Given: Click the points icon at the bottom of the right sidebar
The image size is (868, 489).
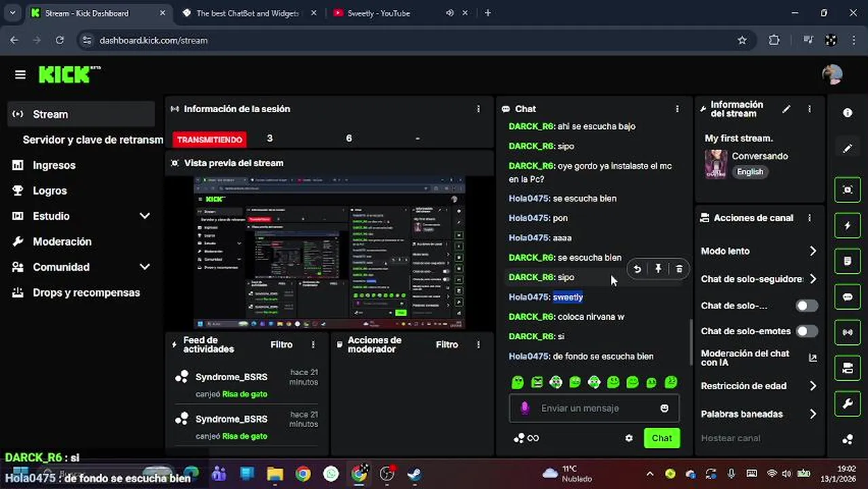Looking at the screenshot, I should click(848, 439).
